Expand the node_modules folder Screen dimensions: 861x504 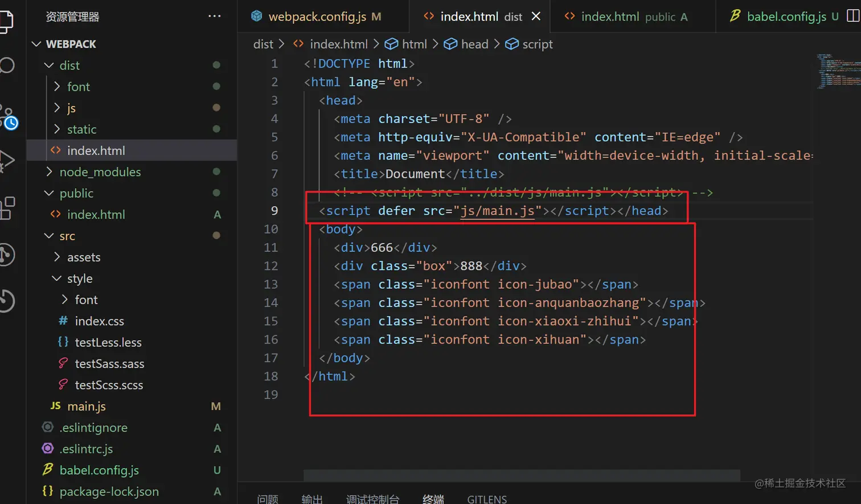(x=50, y=171)
